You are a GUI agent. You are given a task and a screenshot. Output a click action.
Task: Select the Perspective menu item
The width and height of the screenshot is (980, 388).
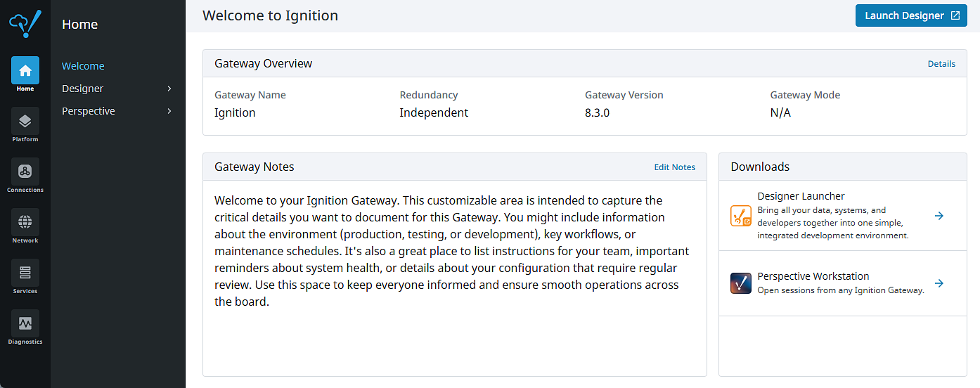pyautogui.click(x=89, y=111)
